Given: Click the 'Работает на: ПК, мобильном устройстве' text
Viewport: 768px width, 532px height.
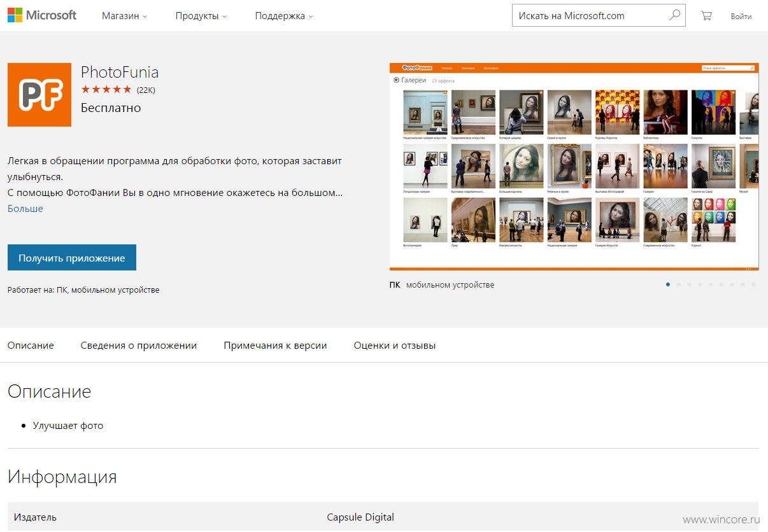Looking at the screenshot, I should (x=83, y=290).
